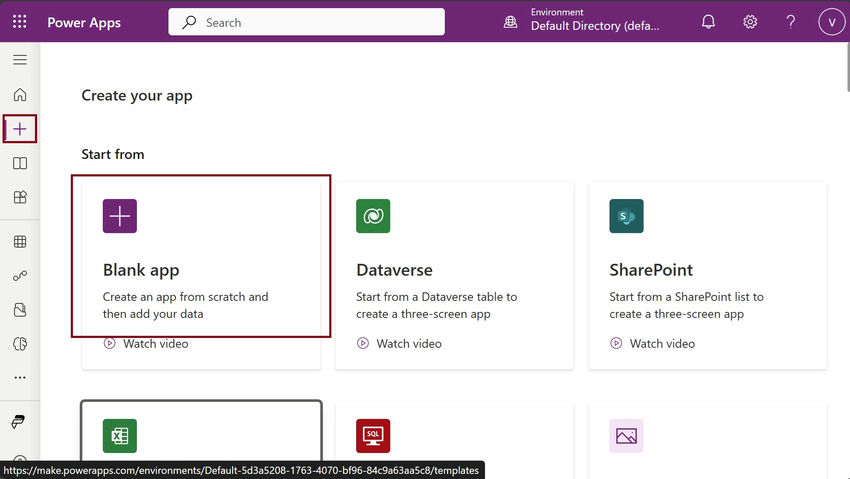The height and width of the screenshot is (479, 850).
Task: Open Power Platform icon in sidebar
Action: tap(18, 422)
